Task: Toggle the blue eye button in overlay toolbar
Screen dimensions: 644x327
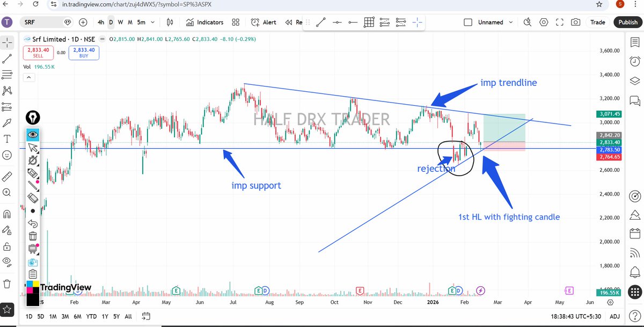Action: pyautogui.click(x=33, y=134)
